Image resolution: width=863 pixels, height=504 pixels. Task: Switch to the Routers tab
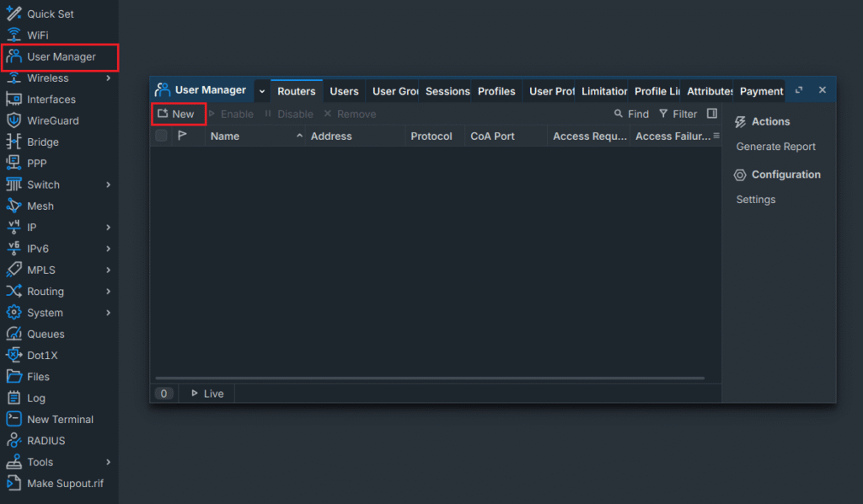297,91
